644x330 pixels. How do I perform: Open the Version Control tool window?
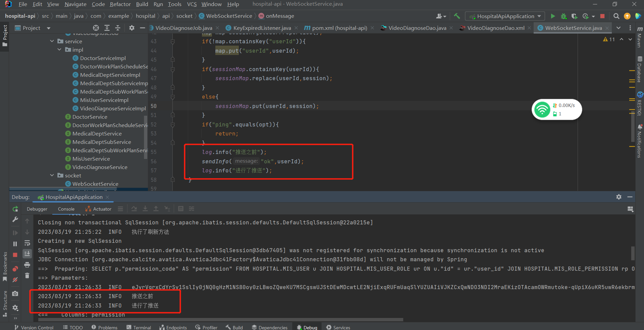tap(34, 327)
